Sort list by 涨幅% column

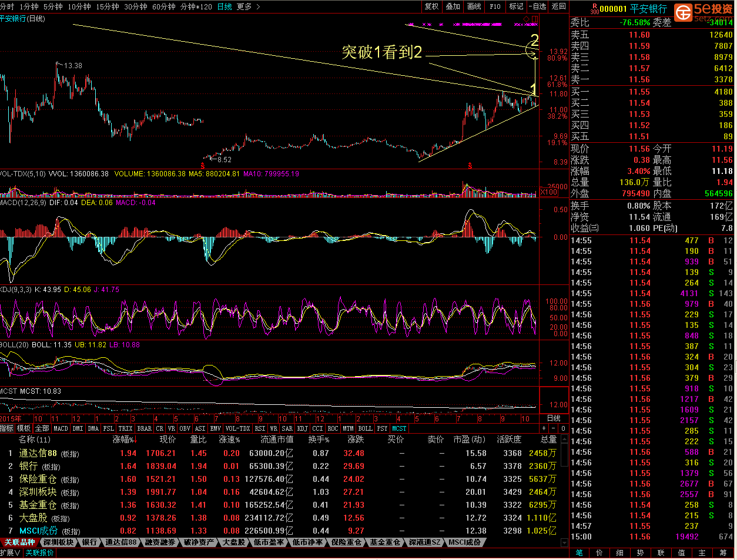pos(124,440)
